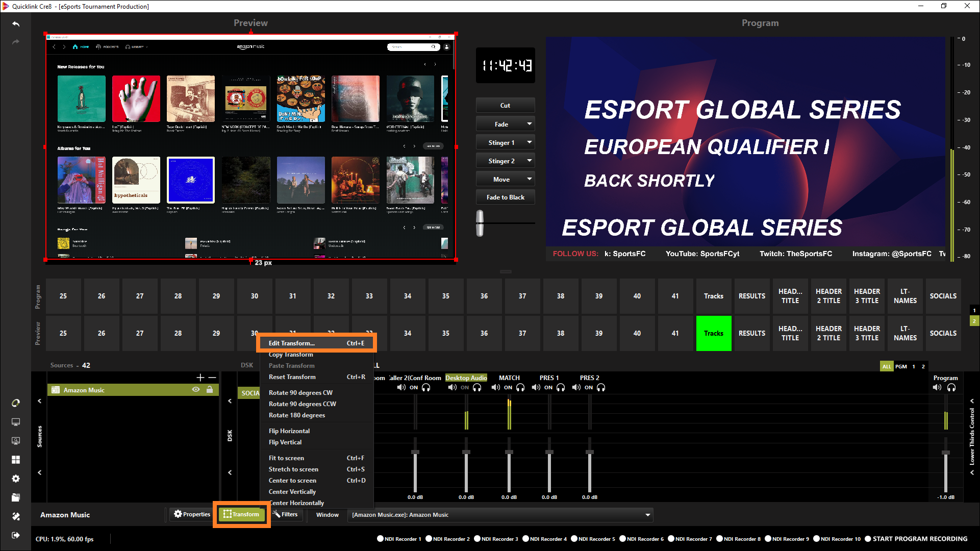Switch audio mixer to PGM tab
Viewport: 980px width, 551px height.
coord(901,366)
